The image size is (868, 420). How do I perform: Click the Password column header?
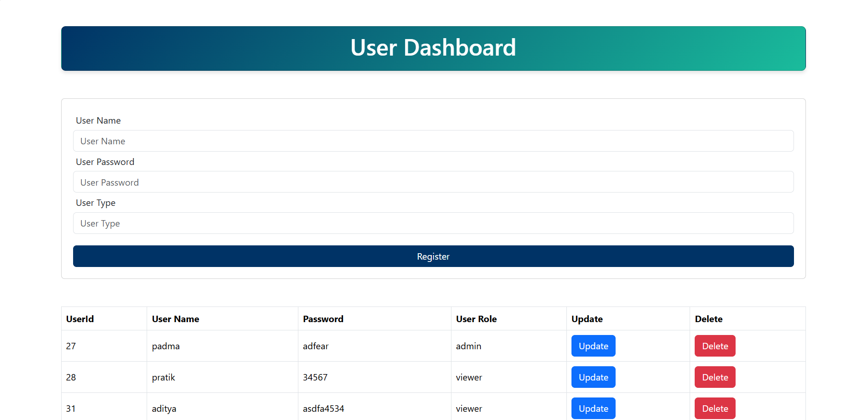(323, 319)
